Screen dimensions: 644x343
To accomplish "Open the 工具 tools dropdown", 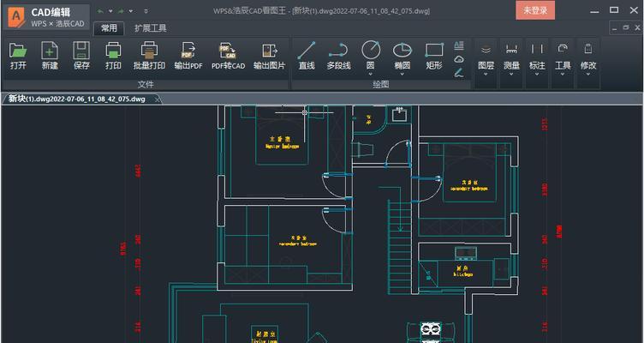I will (x=563, y=60).
